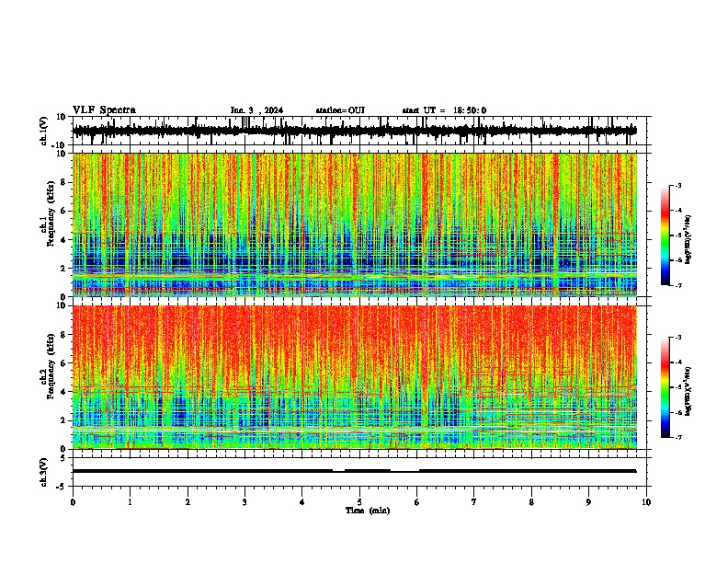The width and height of the screenshot is (728, 563).
Task: Click inside the ch.1 spectrogram panel
Action: coord(355,224)
